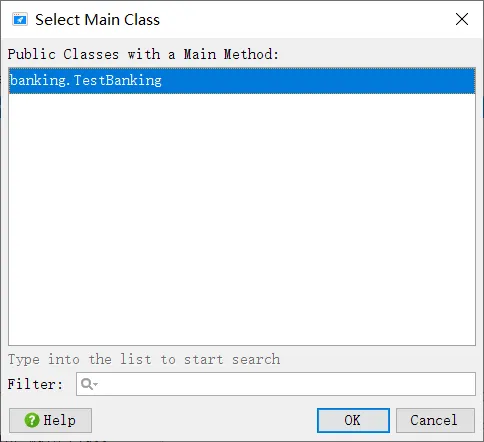Click the Type into the list hint text
484x442 pixels.
pyautogui.click(x=144, y=359)
